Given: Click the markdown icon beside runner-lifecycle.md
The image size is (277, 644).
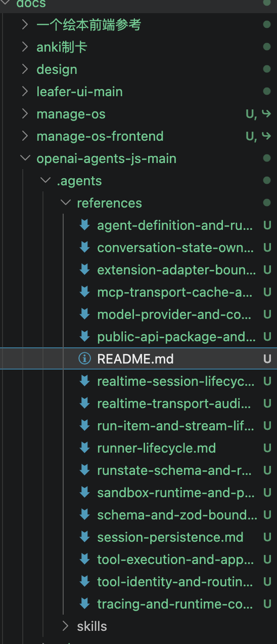Looking at the screenshot, I should [84, 448].
